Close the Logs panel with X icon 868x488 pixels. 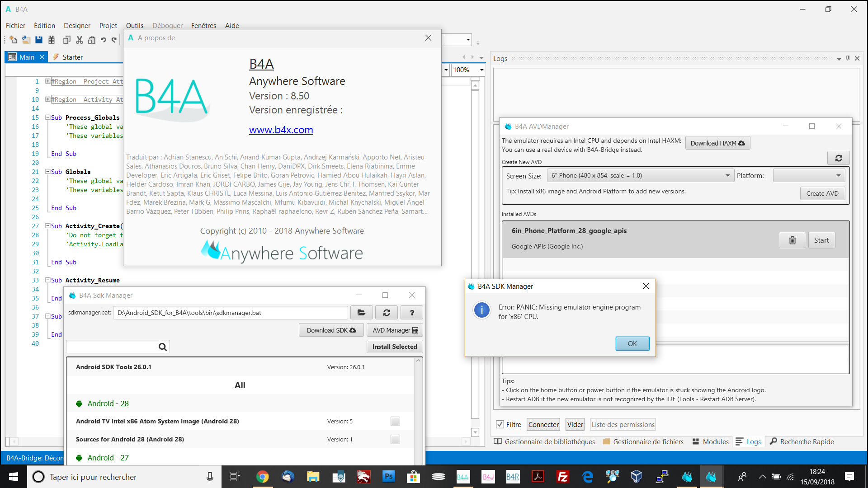point(857,58)
